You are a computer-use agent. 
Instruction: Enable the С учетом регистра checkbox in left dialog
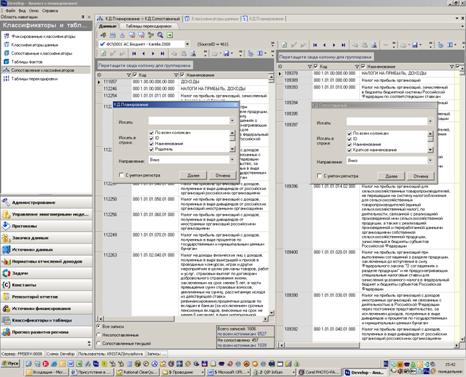(122, 175)
